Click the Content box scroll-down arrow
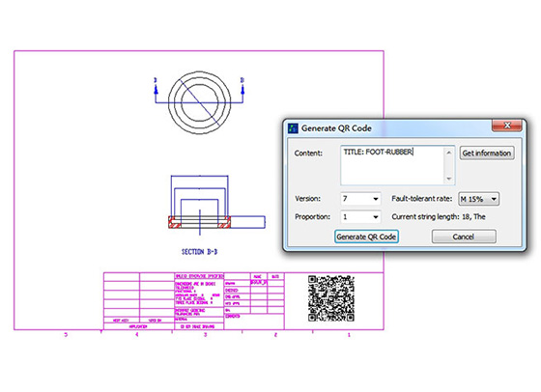 click(x=449, y=179)
